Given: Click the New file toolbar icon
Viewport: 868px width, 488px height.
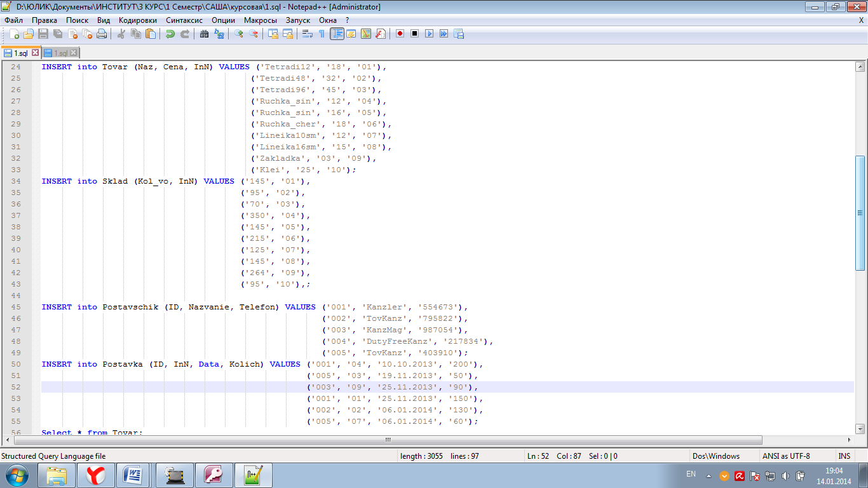Looking at the screenshot, I should click(x=14, y=34).
